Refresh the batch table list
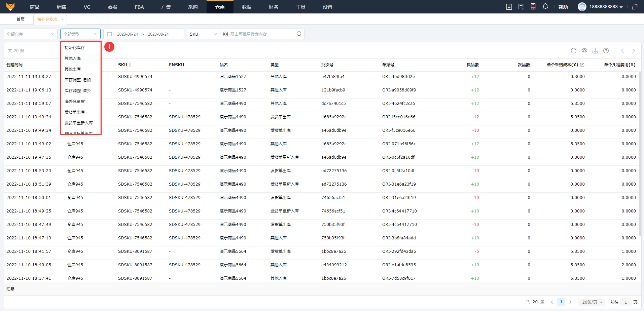Image resolution: width=644 pixels, height=311 pixels. point(574,51)
